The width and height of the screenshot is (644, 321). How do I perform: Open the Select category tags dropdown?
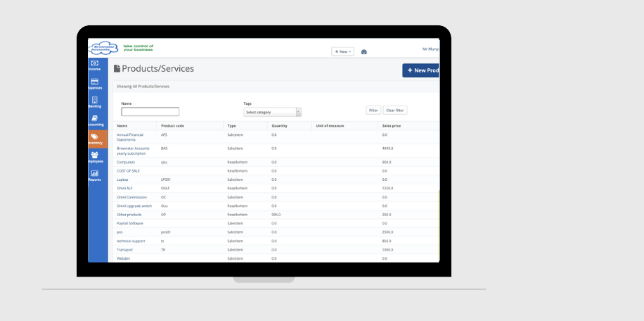pyautogui.click(x=272, y=112)
